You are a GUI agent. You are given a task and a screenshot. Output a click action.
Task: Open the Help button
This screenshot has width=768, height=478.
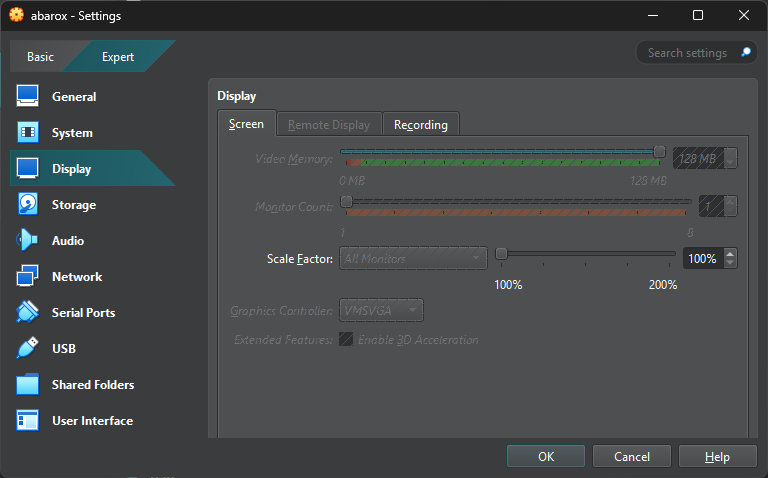click(718, 456)
